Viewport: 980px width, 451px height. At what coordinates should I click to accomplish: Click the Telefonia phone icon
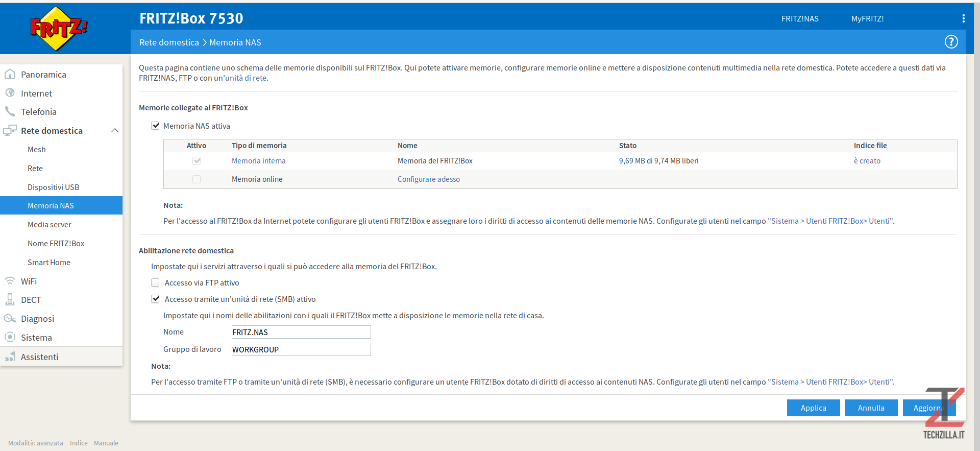(10, 111)
